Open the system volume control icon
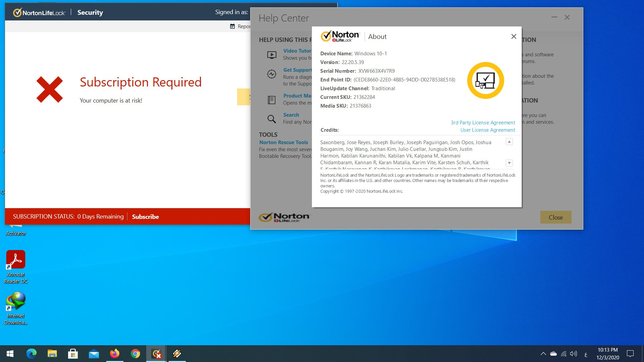The image size is (644, 362). coord(574,354)
